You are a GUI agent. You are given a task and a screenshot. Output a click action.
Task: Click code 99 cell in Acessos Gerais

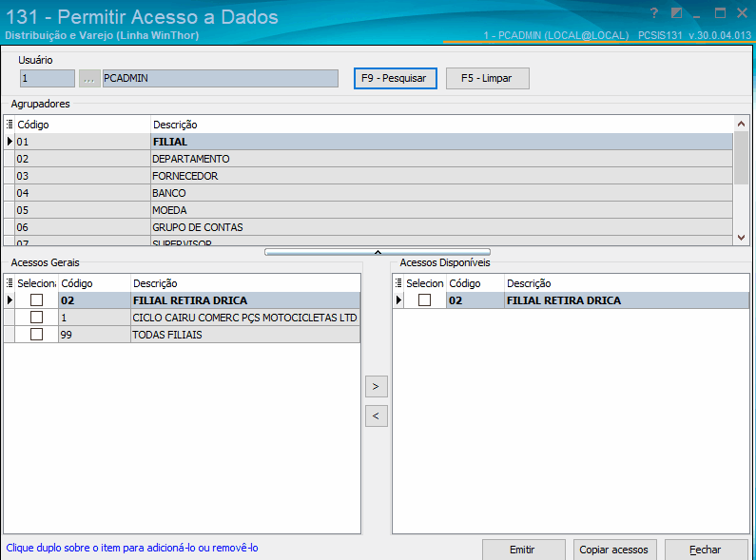tap(94, 335)
